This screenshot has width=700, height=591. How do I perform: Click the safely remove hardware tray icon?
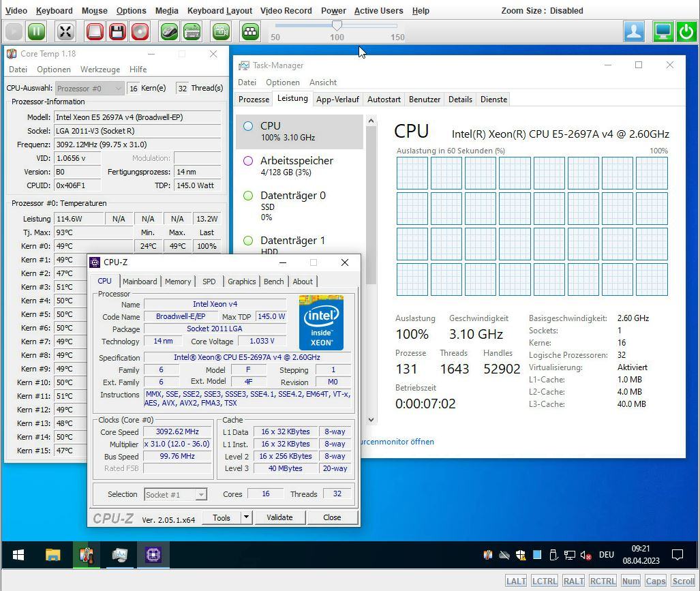coord(553,555)
